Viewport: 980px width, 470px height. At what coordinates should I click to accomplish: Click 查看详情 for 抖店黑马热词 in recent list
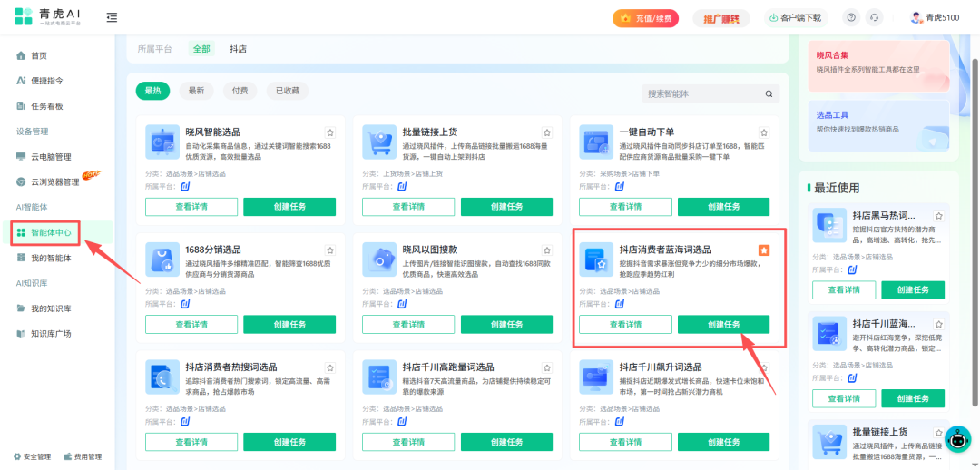pos(844,290)
